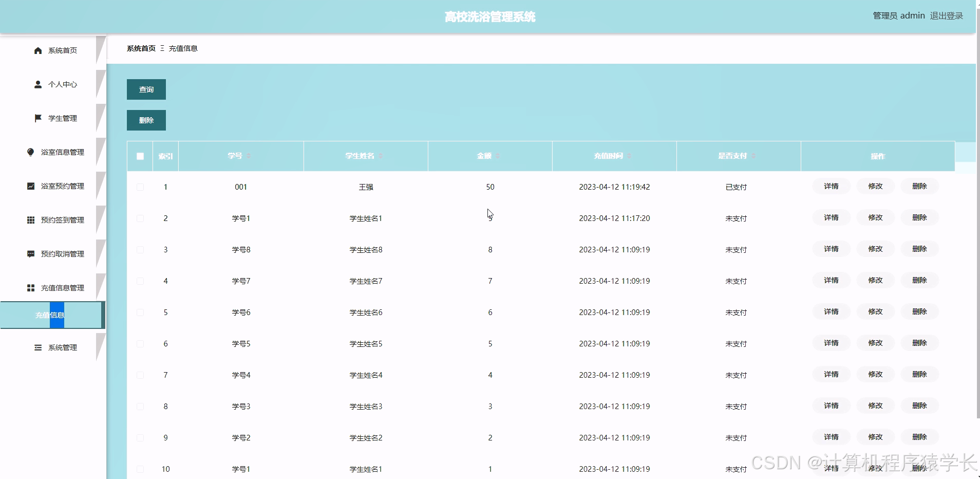Viewport: 980px width, 479px height.
Task: Click 修改 for 学号5 row
Action: click(875, 343)
